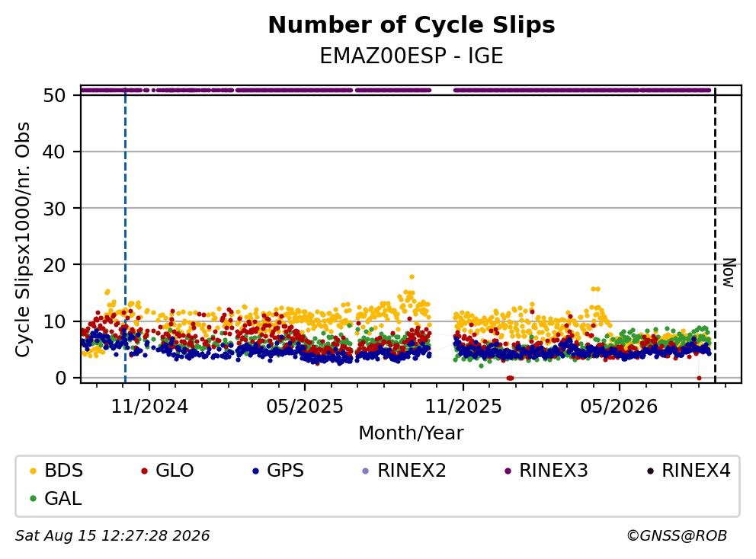Click the y-axis value 10
Viewport: 756px width, 559px height.
tap(54, 321)
